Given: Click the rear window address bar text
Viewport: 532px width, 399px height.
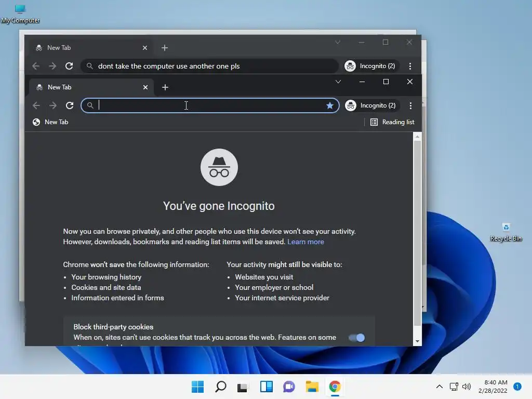Looking at the screenshot, I should tap(169, 66).
